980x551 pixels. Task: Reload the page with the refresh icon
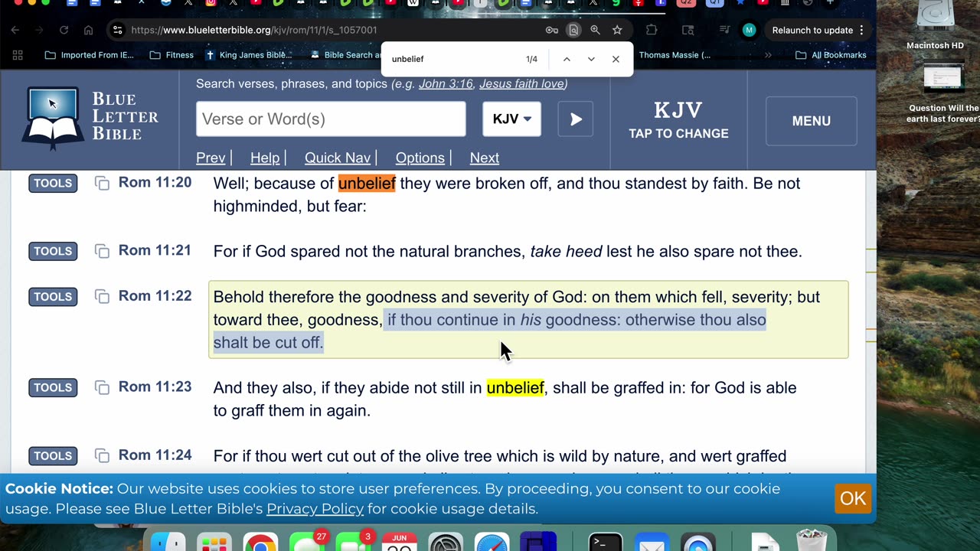click(x=64, y=30)
